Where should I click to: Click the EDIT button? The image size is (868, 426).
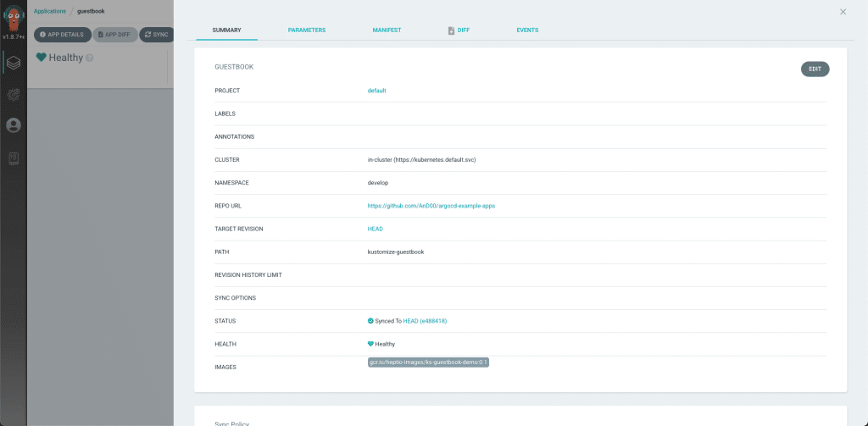pos(815,69)
